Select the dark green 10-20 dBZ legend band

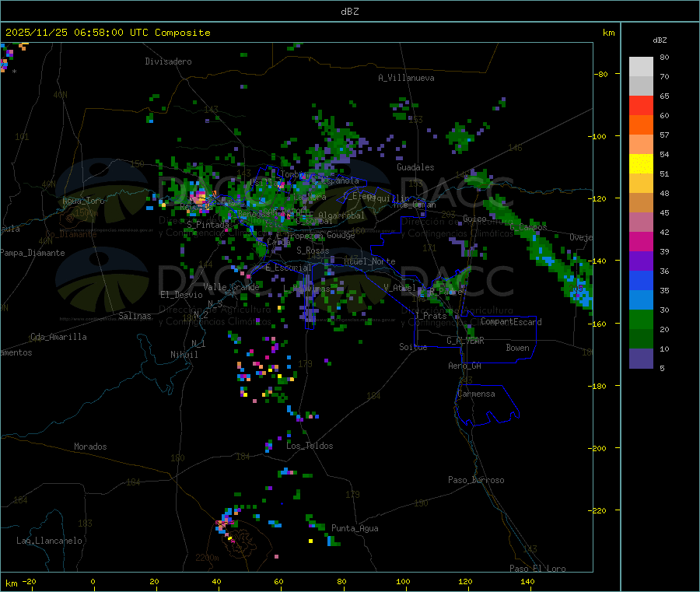pos(641,339)
